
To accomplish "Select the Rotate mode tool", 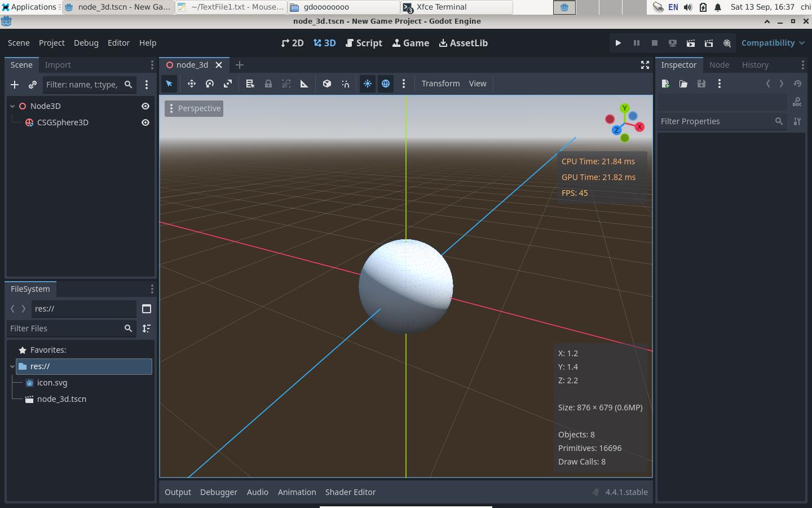I will [x=210, y=84].
